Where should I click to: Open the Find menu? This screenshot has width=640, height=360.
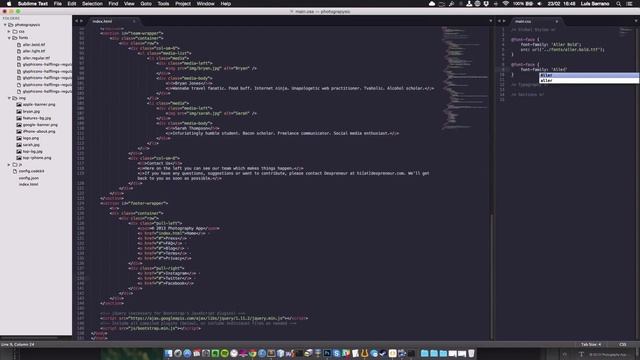pos(113,4)
